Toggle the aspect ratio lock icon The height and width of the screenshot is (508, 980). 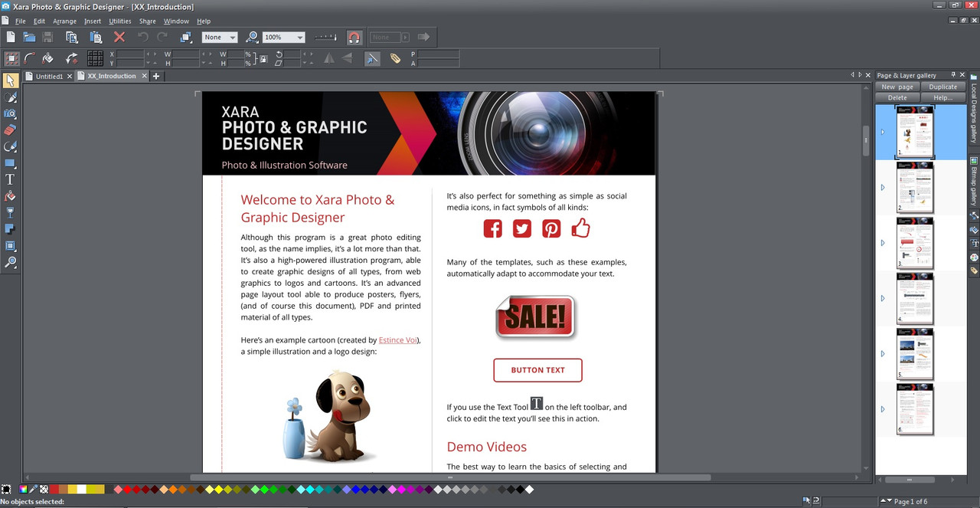[x=263, y=58]
